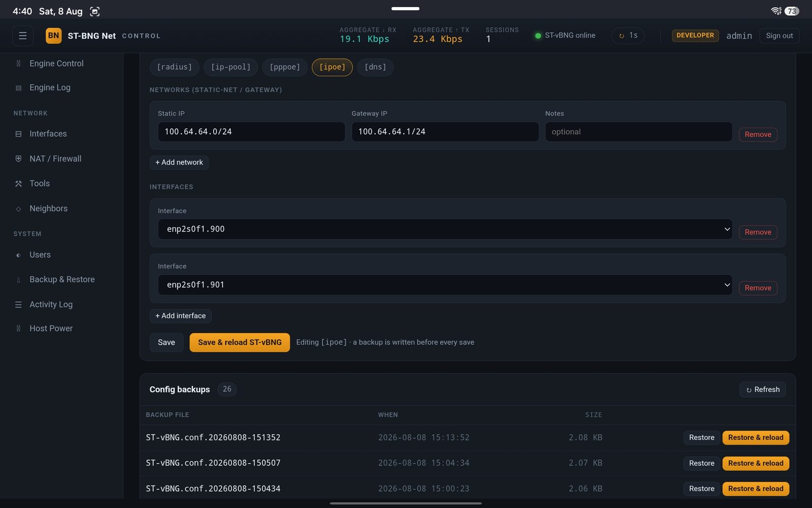The height and width of the screenshot is (508, 812).
Task: Click the Tools wrench icon
Action: point(18,183)
